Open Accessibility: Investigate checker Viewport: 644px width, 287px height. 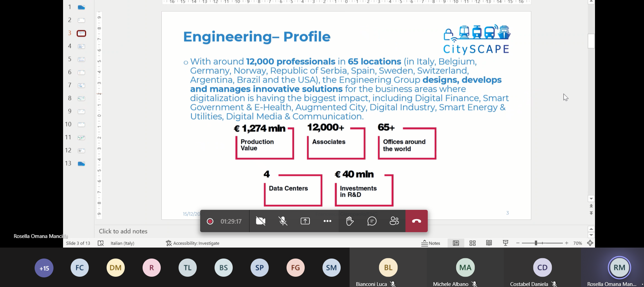193,243
